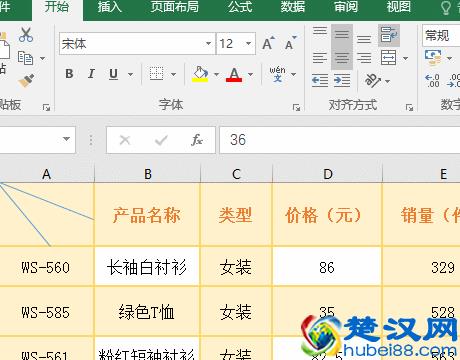Increase indent
Image resolution: width=460 pixels, height=360 pixels.
(342, 81)
